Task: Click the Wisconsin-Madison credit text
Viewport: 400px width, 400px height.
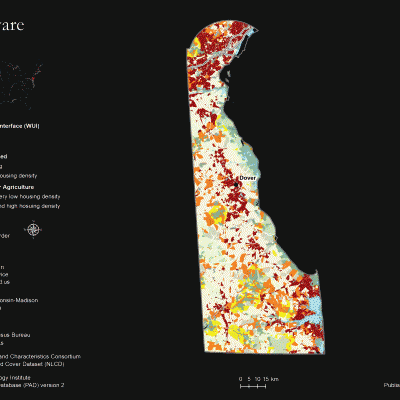Action: [19, 300]
